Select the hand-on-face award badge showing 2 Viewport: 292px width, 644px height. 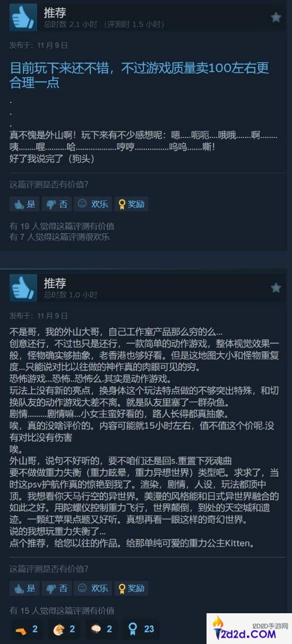[64, 629]
